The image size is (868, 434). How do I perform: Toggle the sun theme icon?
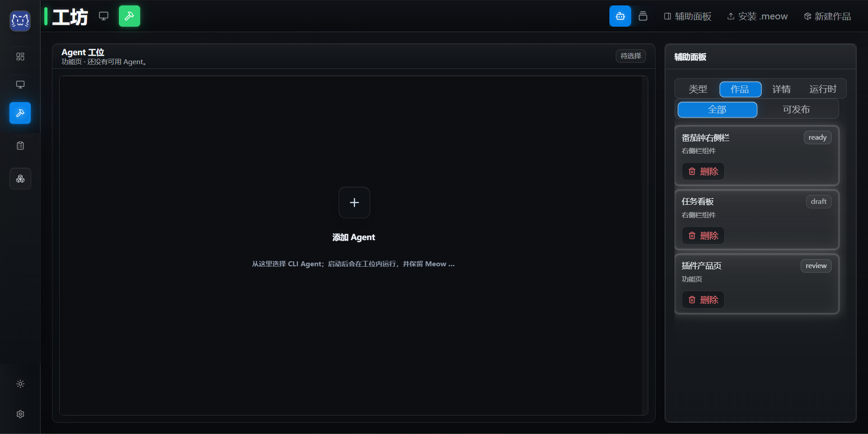(20, 384)
